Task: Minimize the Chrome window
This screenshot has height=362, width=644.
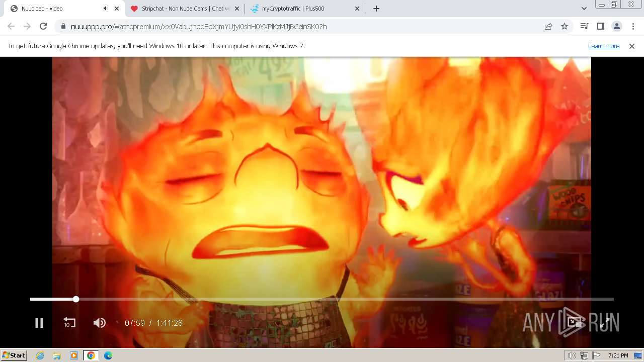Action: point(602,4)
